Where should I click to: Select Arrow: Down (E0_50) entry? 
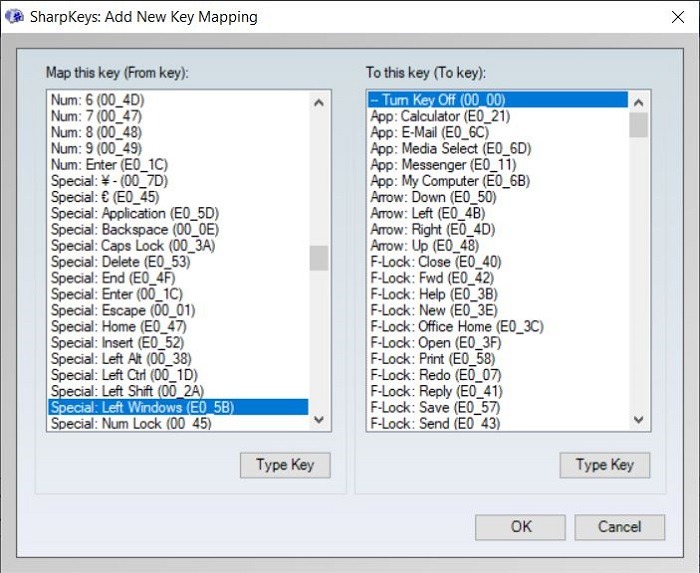pyautogui.click(x=498, y=197)
